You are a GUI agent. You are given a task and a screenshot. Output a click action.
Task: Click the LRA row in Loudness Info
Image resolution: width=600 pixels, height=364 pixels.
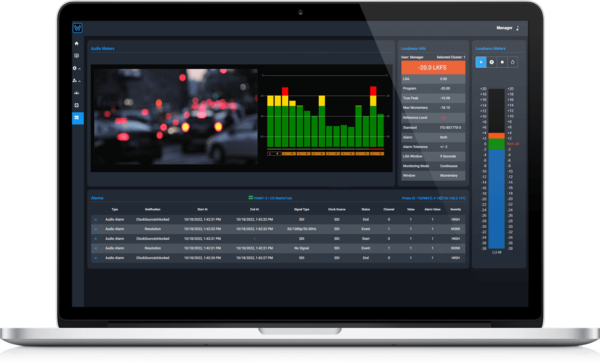[x=433, y=79]
